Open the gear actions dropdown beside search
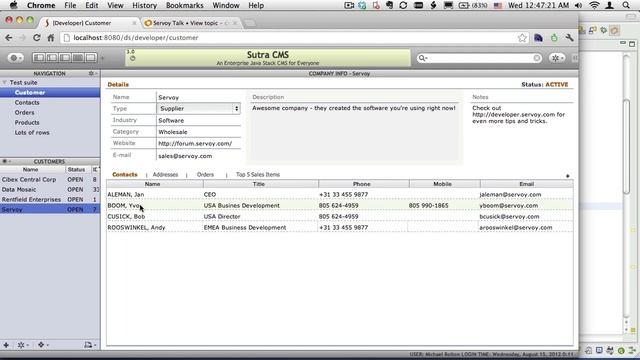The image size is (640, 360). pos(557,58)
